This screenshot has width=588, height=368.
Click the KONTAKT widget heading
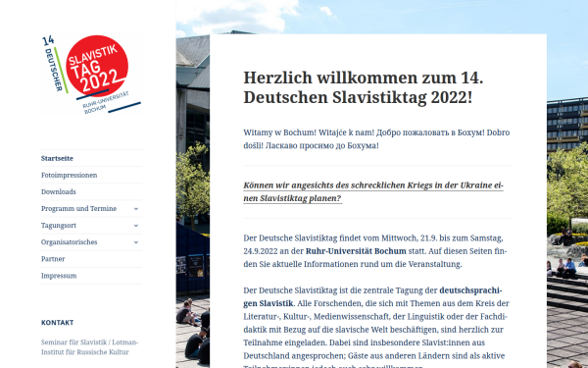[58, 323]
